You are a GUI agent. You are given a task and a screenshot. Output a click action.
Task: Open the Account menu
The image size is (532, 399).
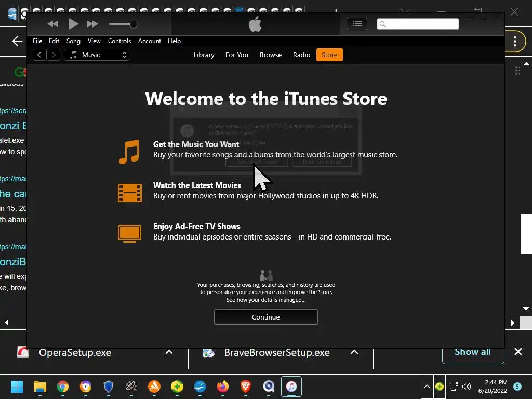[x=149, y=41]
